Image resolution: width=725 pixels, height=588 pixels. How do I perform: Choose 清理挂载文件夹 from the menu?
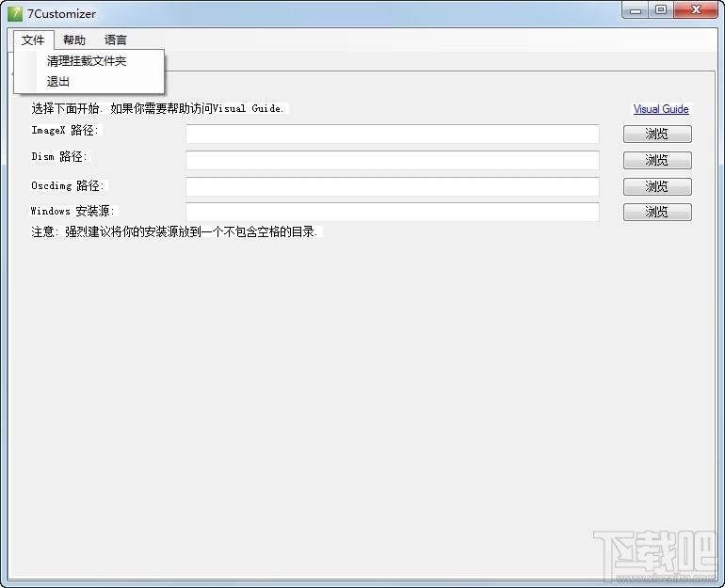(x=87, y=61)
